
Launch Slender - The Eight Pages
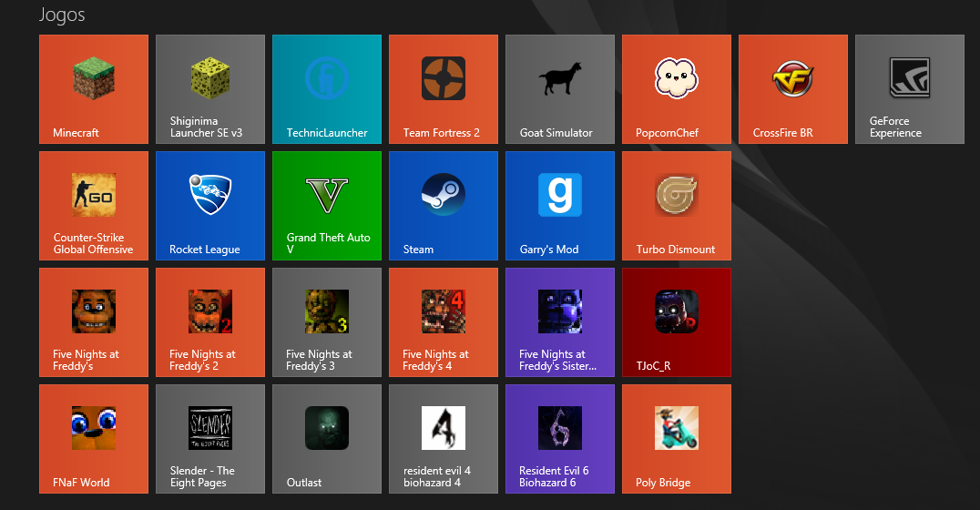210,439
